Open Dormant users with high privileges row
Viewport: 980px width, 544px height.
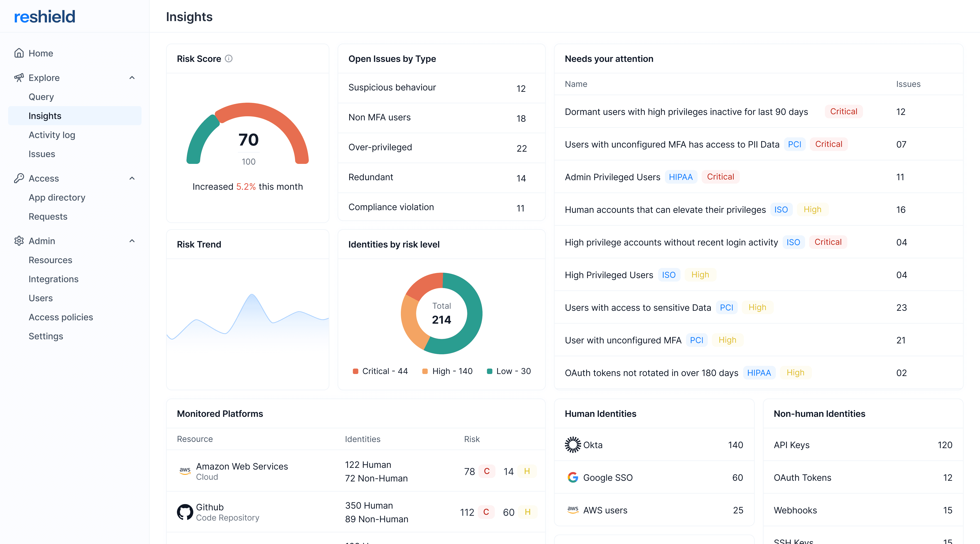click(x=686, y=112)
